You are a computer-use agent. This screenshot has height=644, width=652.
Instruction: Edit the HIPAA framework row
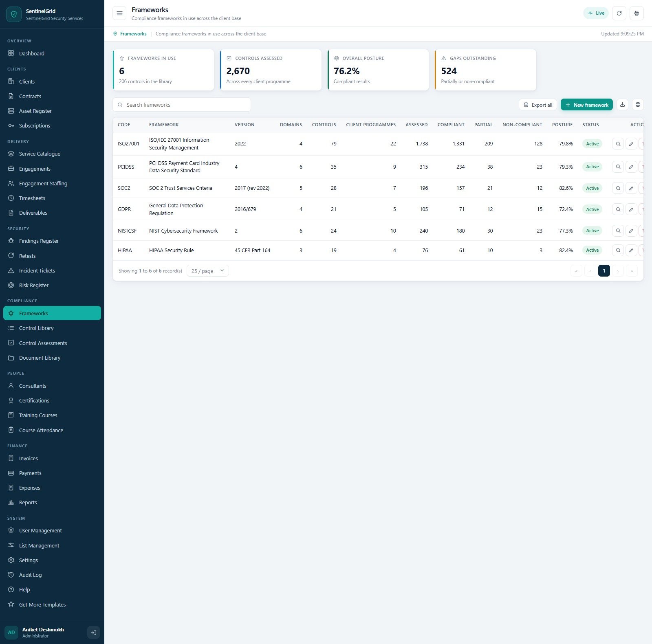click(x=631, y=250)
